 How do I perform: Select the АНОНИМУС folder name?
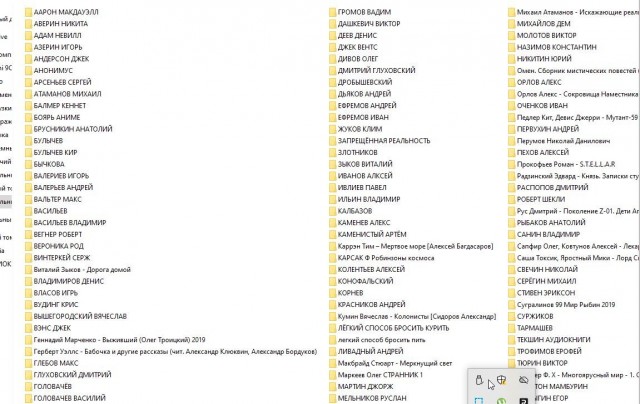(x=53, y=71)
